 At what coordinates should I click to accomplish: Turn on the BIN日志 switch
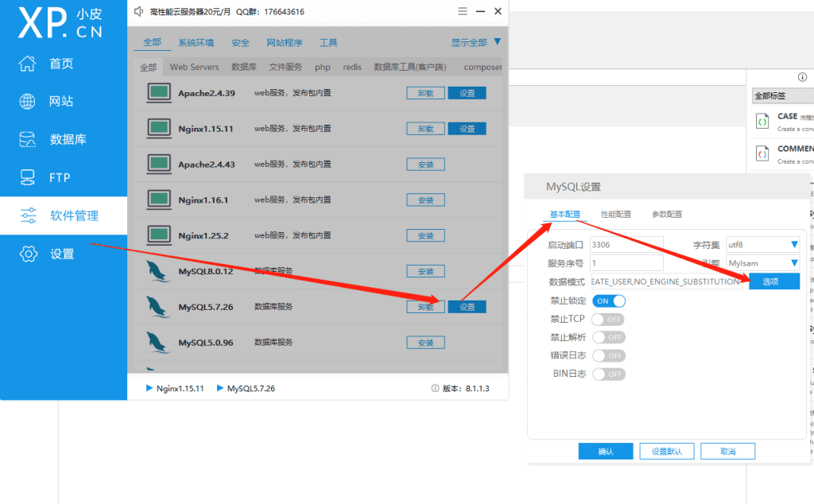click(609, 374)
